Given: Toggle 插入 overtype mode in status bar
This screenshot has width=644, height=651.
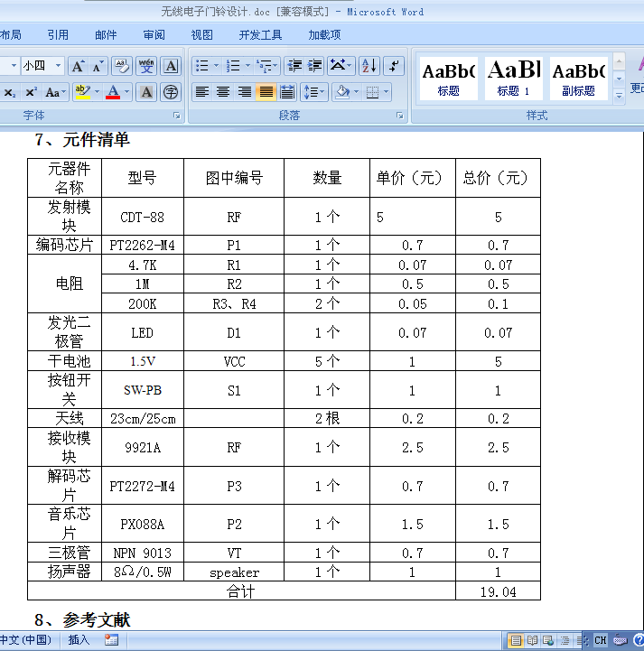Looking at the screenshot, I should pyautogui.click(x=79, y=640).
